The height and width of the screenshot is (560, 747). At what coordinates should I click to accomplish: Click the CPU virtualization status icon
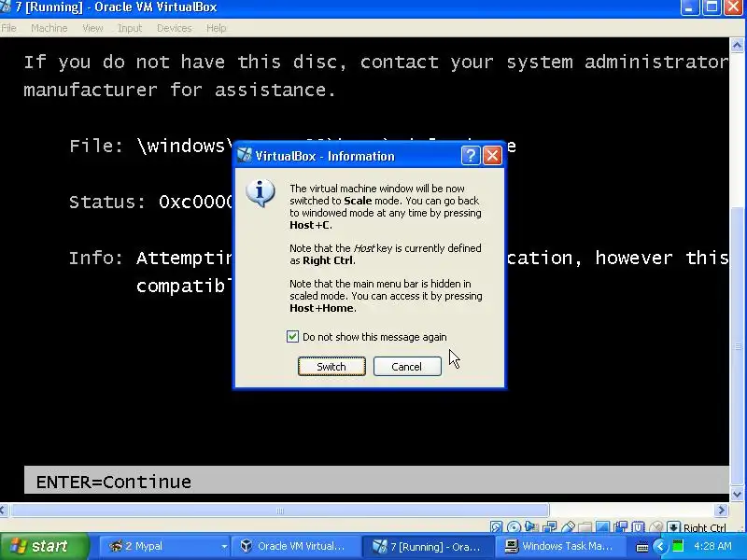(x=639, y=526)
